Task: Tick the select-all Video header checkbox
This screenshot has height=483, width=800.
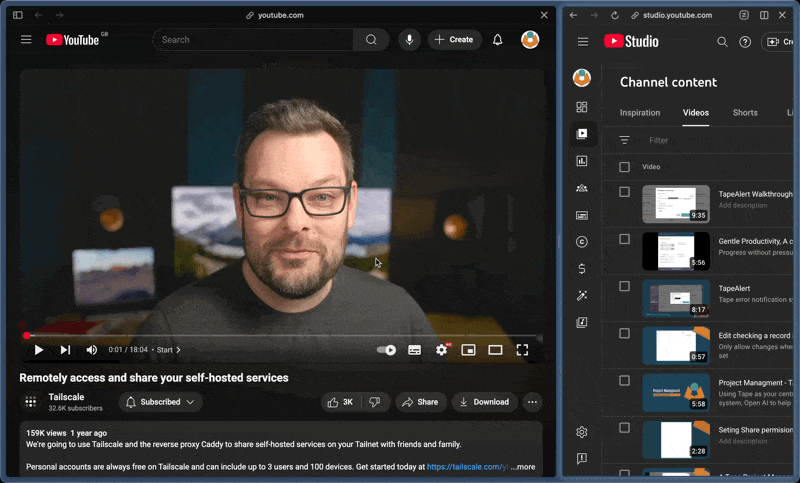Action: tap(624, 167)
